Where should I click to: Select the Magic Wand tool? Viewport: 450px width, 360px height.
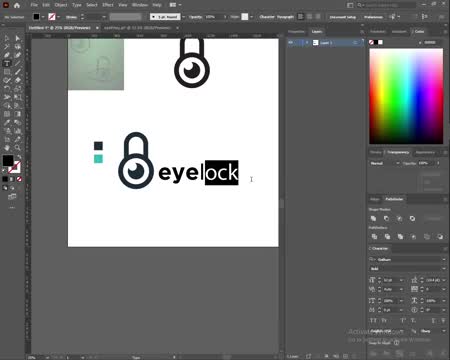pyautogui.click(x=7, y=46)
